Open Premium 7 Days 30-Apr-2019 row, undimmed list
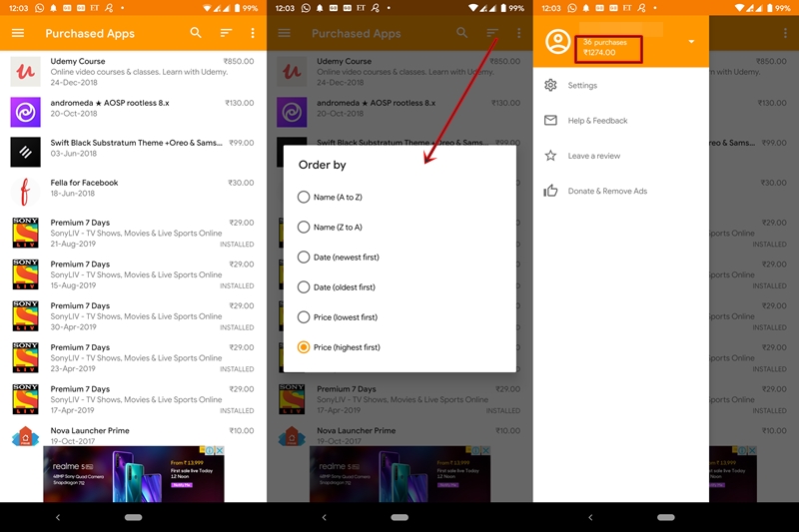The width and height of the screenshot is (799, 532). pos(133,316)
